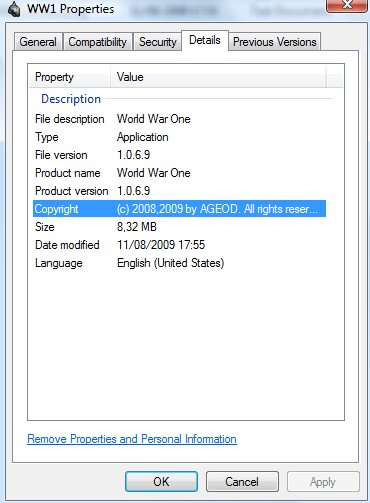The width and height of the screenshot is (370, 503).
Task: Confirm with the OK button
Action: [161, 482]
